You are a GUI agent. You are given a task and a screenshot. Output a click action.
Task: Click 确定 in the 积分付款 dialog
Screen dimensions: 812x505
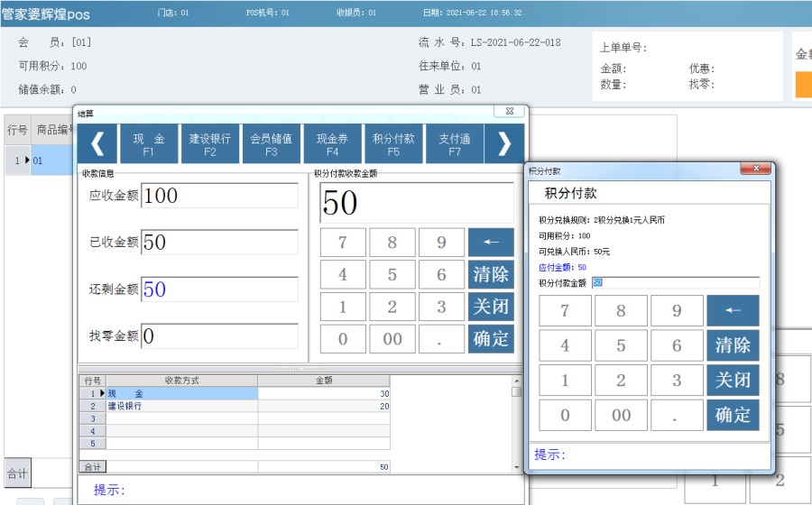pyautogui.click(x=732, y=415)
